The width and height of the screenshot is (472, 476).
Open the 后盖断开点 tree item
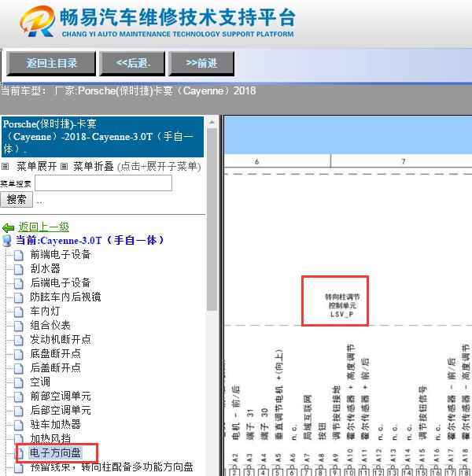pyautogui.click(x=56, y=367)
